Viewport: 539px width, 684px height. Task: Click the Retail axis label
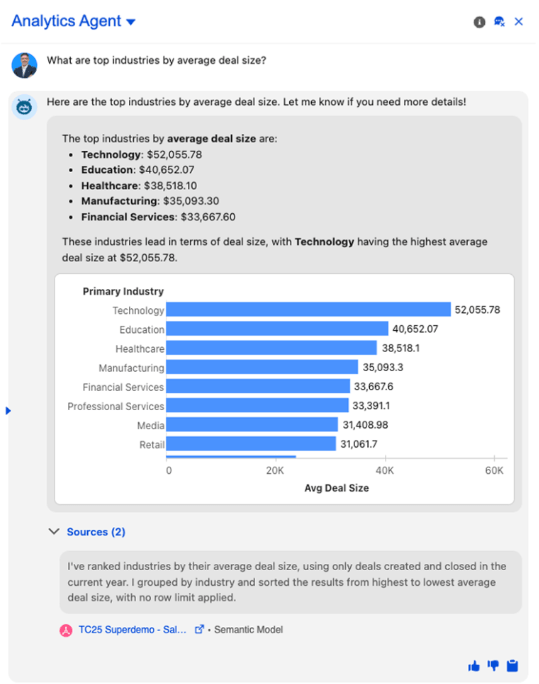click(152, 445)
